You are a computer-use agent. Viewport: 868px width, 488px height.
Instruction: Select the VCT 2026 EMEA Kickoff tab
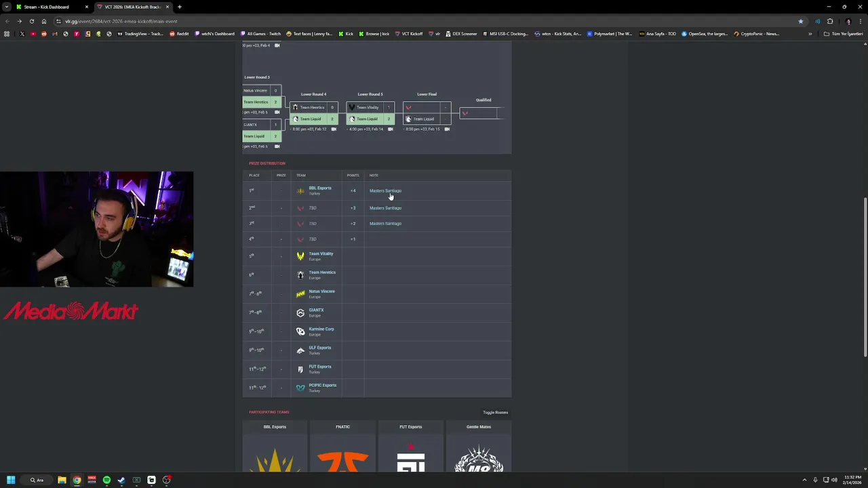pos(133,7)
